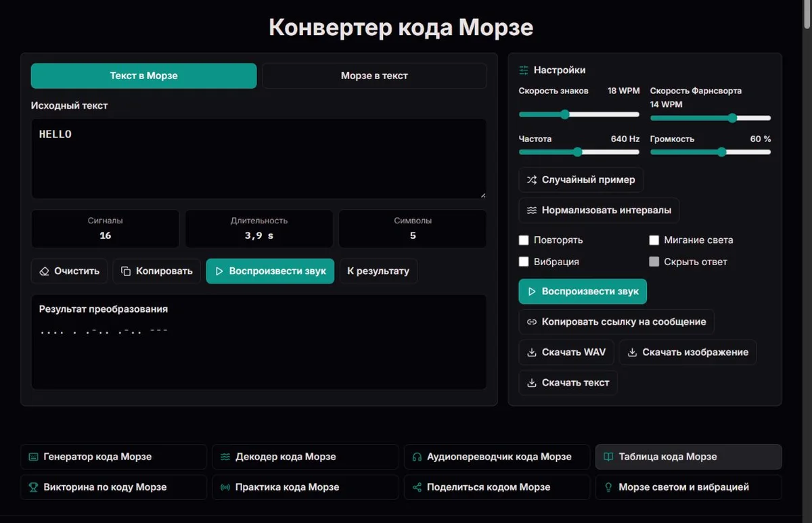The width and height of the screenshot is (812, 523).
Task: Click the Конвертер кода Морзе heading
Action: (401, 28)
